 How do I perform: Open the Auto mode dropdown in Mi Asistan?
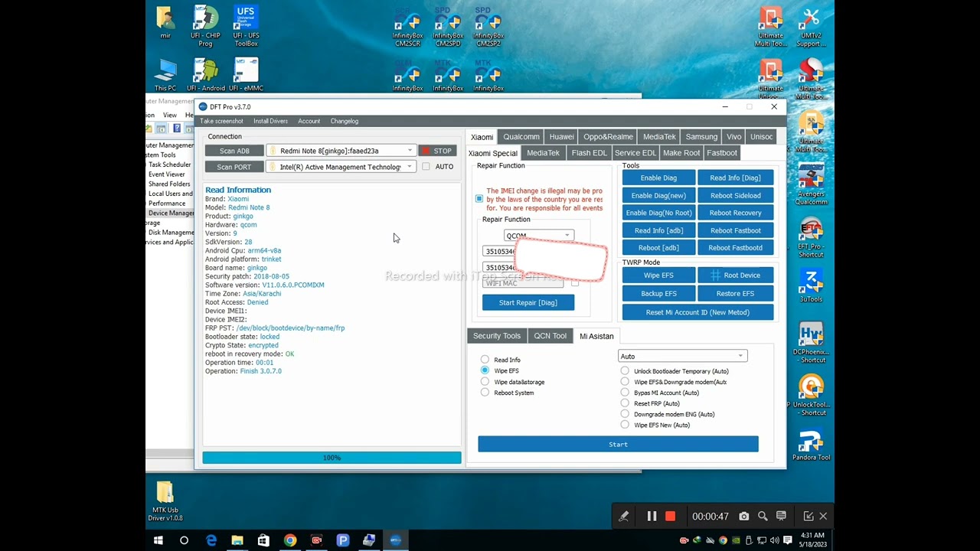click(682, 356)
